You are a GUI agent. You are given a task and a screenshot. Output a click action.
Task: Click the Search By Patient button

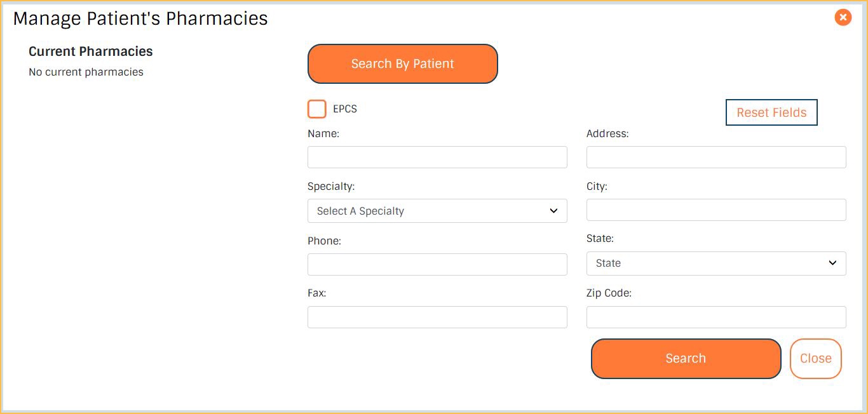(x=402, y=63)
